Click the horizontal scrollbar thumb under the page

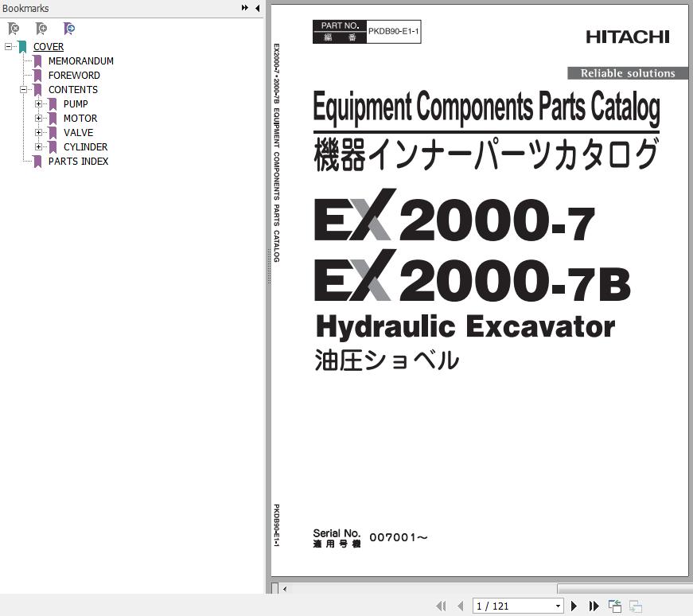pos(625,589)
